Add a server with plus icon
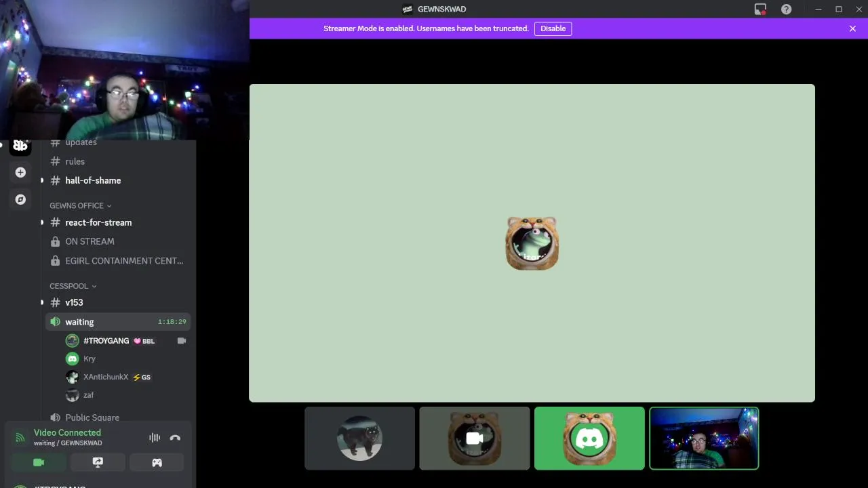This screenshot has height=488, width=868. tap(20, 173)
